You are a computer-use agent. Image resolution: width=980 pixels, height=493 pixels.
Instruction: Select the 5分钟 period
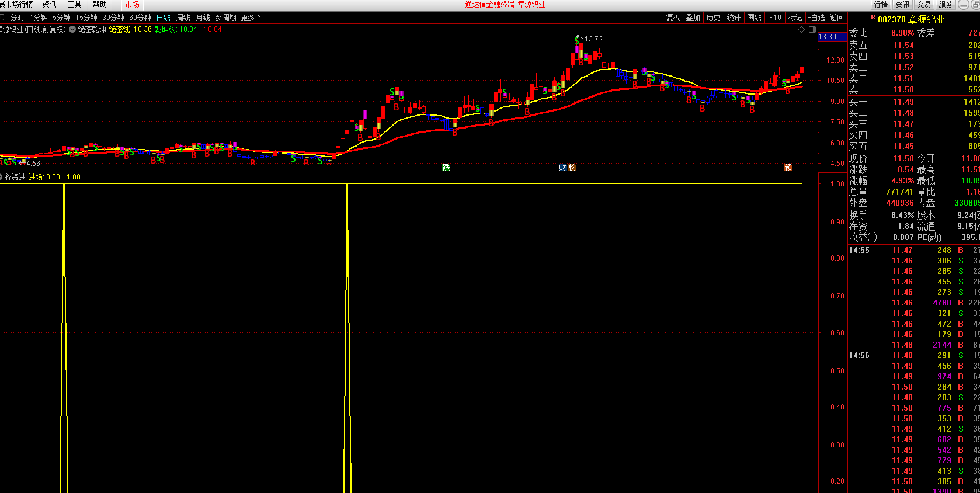[61, 18]
